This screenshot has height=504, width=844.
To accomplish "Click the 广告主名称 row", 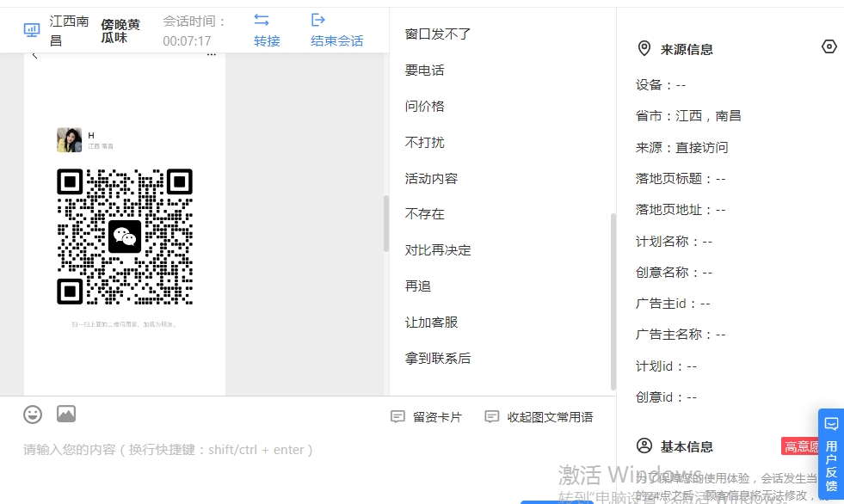I will (681, 335).
